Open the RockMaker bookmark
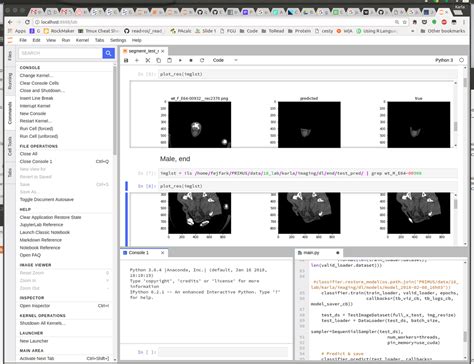Viewport: 474px width, 364px height. [x=59, y=31]
